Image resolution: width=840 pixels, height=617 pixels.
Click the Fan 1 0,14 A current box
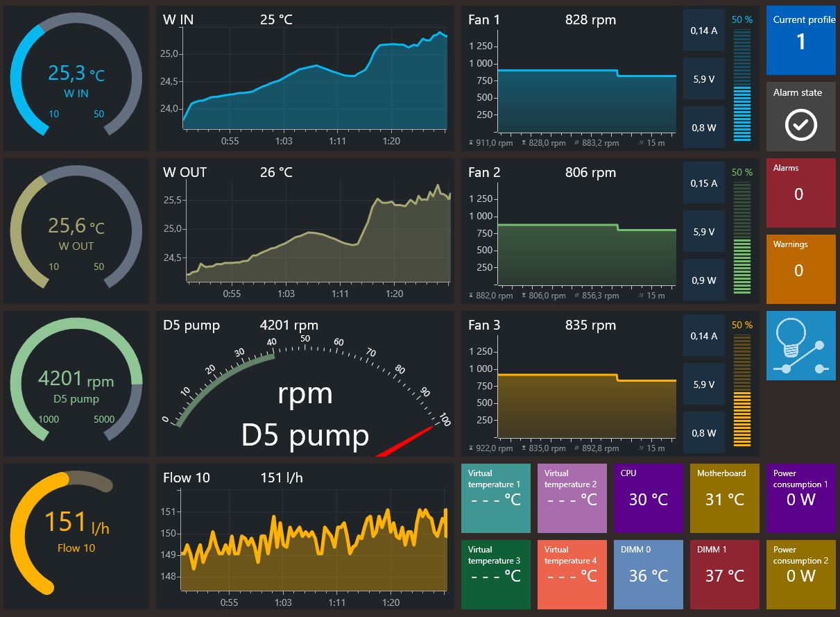(704, 30)
